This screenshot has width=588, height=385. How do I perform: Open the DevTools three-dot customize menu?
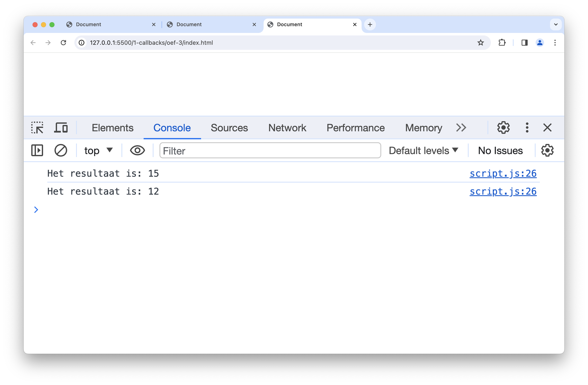point(527,128)
